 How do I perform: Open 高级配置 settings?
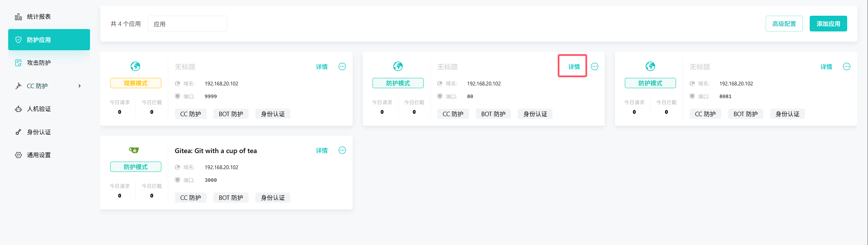click(784, 24)
